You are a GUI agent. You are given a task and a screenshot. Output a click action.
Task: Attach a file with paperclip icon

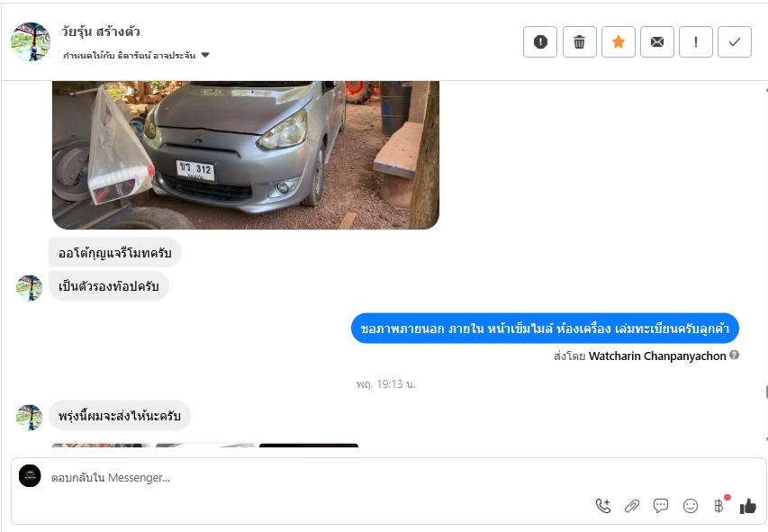(x=632, y=506)
